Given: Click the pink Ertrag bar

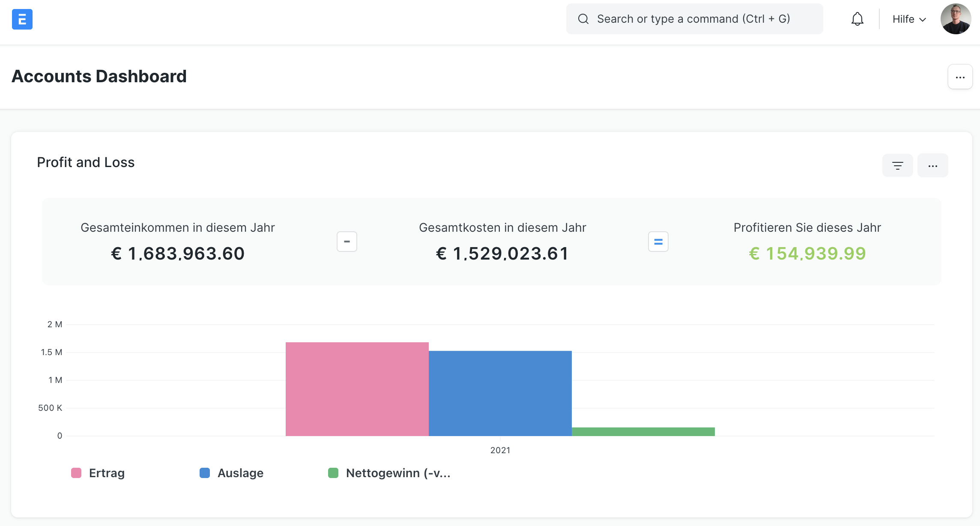Looking at the screenshot, I should (357, 389).
